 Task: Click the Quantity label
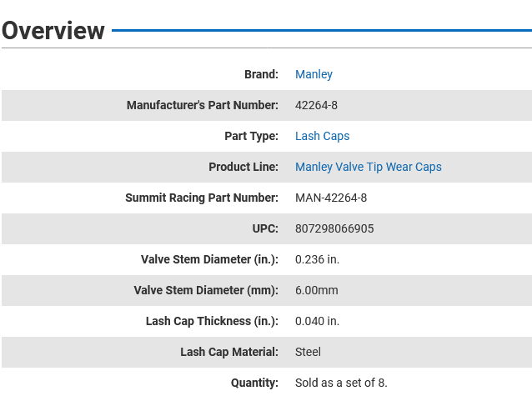click(x=254, y=383)
